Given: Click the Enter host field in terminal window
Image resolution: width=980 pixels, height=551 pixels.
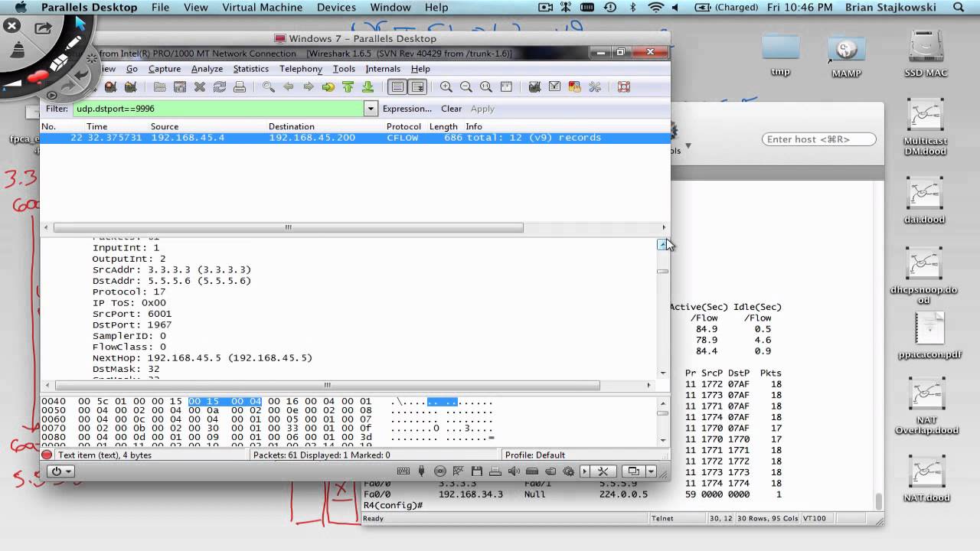Looking at the screenshot, I should coord(818,139).
